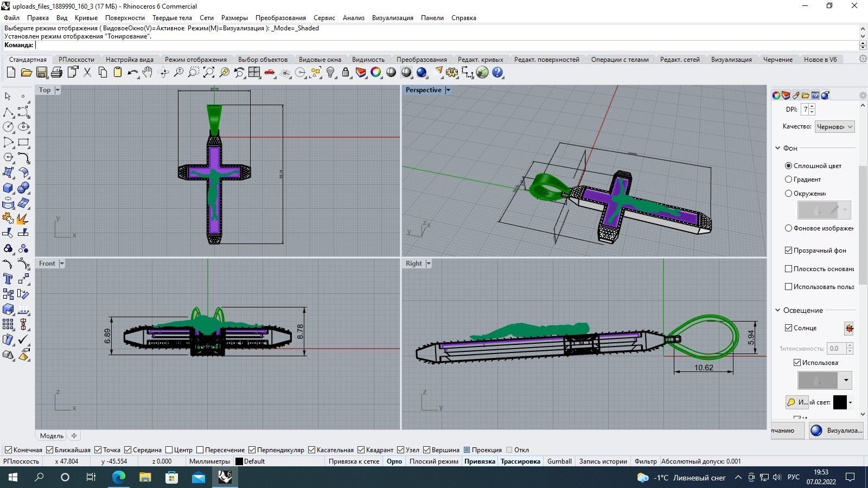
Task: Enable the Центр osnap checkbox
Action: click(x=169, y=450)
